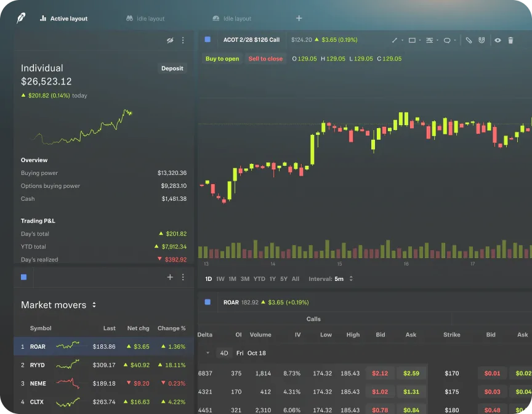Open Fibonacci tool dropdown arrow
This screenshot has height=414, width=532.
[437, 41]
